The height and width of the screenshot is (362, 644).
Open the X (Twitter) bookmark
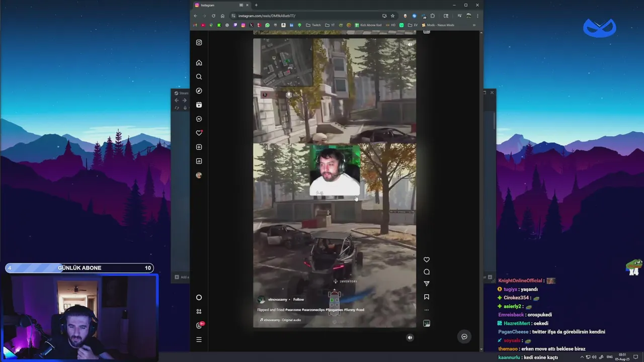tap(251, 25)
